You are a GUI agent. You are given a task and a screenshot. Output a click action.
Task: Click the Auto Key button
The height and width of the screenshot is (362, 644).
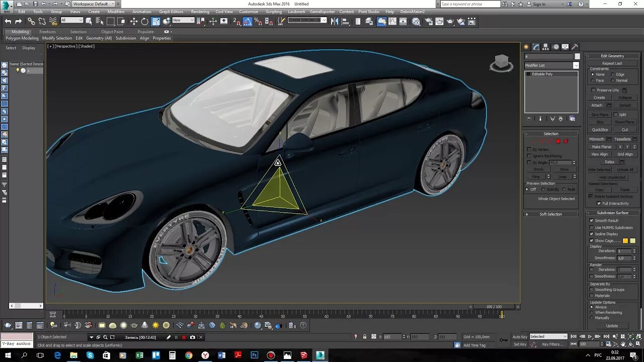520,336
